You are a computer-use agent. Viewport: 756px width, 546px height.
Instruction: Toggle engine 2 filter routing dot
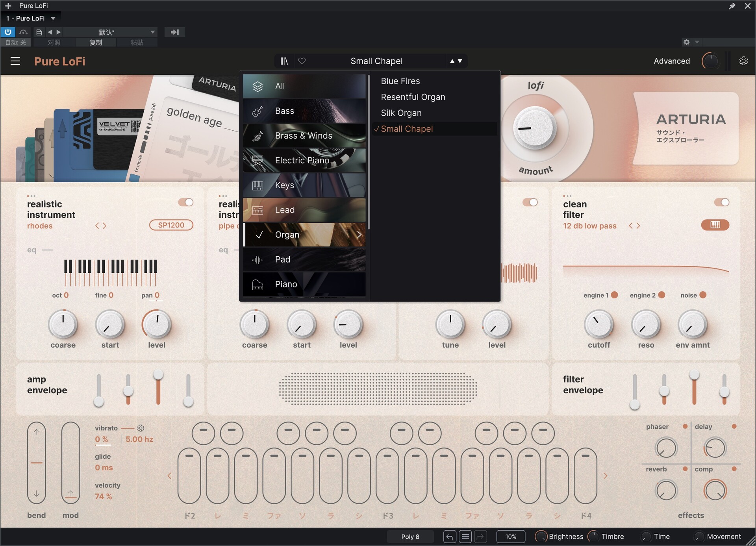click(x=661, y=295)
